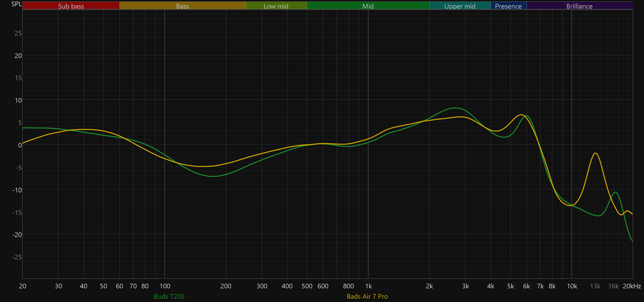The width and height of the screenshot is (644, 302).
Task: Select the Low mid band header
Action: click(x=276, y=6)
